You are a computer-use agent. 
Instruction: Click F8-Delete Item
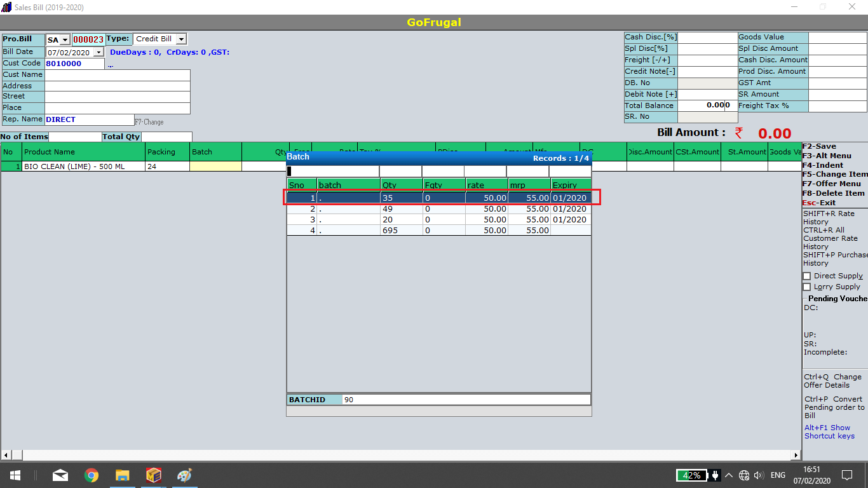[x=833, y=193]
